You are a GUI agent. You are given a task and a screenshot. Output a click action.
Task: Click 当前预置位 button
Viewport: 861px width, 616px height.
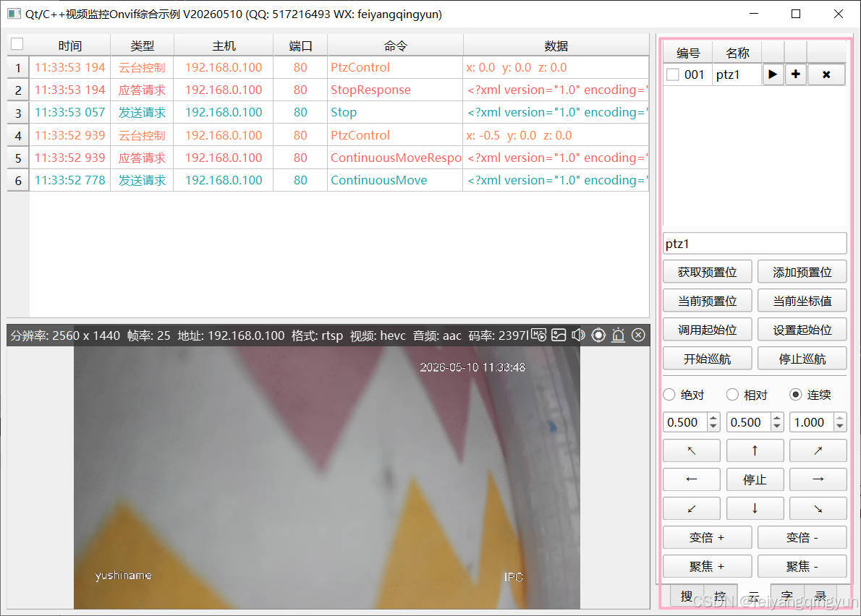point(708,301)
